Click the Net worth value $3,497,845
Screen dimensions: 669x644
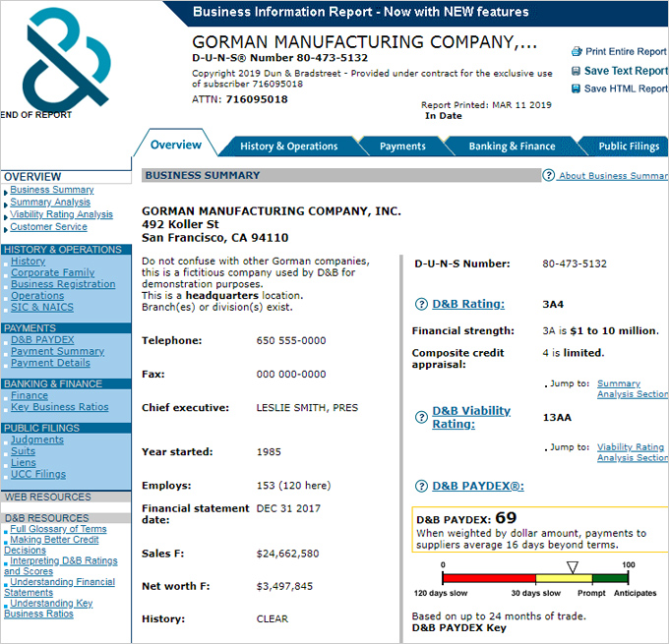pyautogui.click(x=284, y=586)
